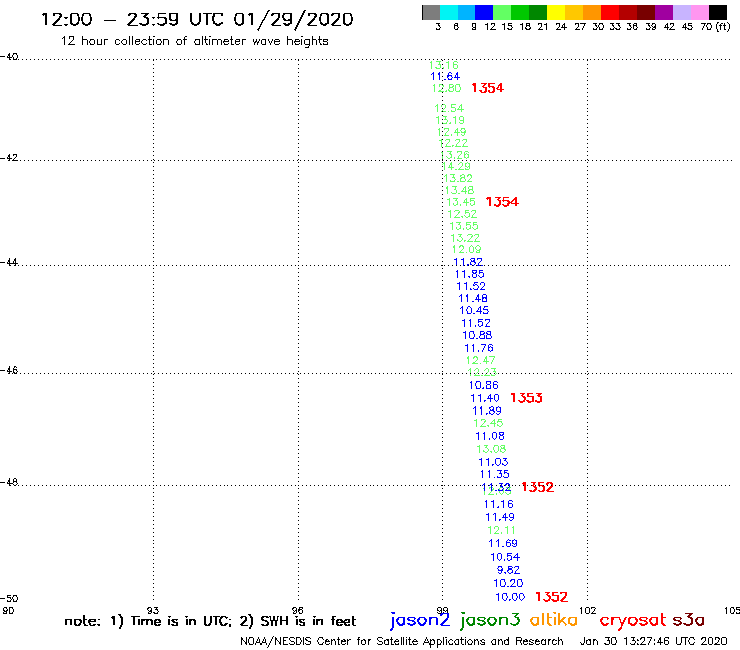This screenshot has width=740, height=650.
Task: Select the cryosat legend label
Action: (x=632, y=621)
